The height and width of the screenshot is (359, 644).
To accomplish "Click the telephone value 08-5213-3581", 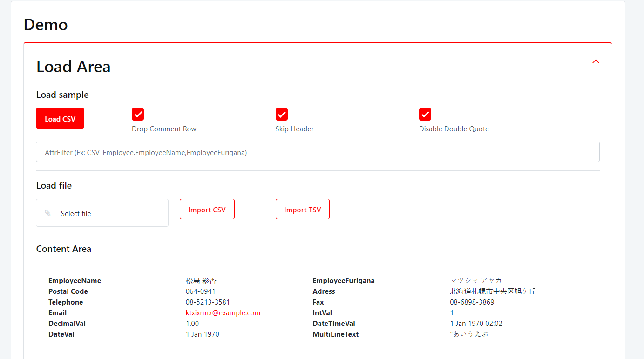I will (x=208, y=302).
